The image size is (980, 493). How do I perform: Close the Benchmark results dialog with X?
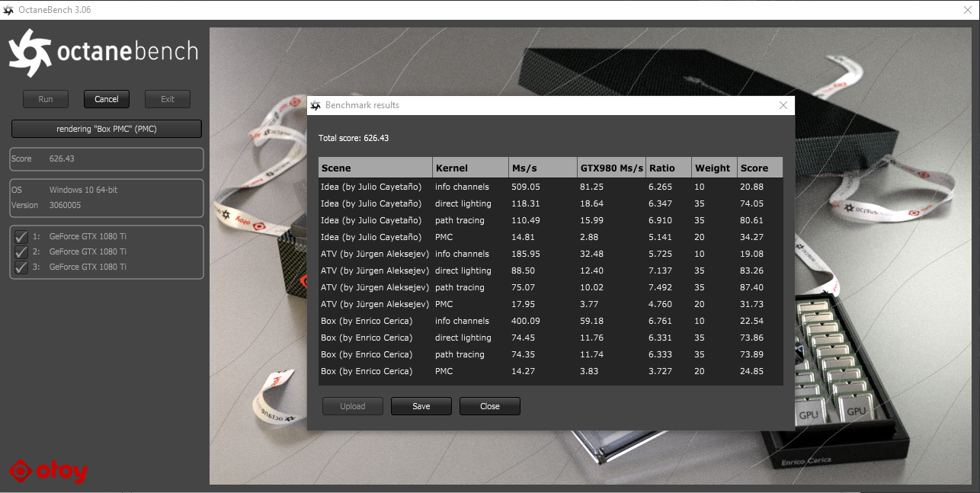(x=783, y=105)
